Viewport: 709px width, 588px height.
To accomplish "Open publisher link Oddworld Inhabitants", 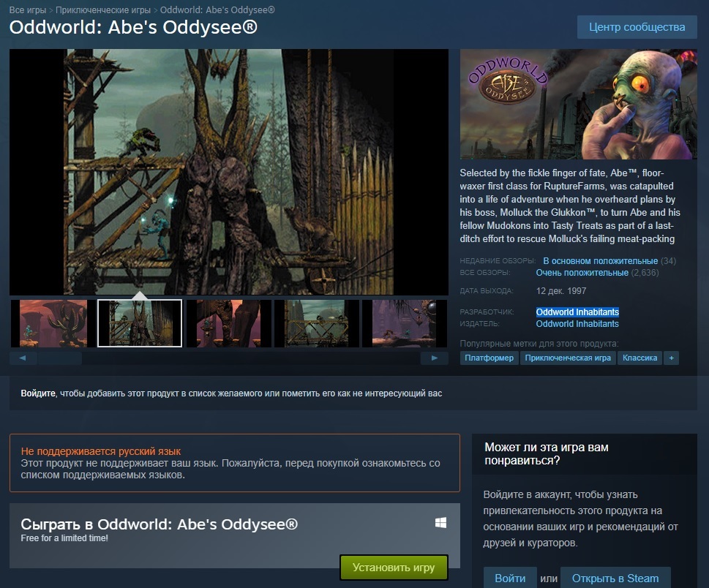I will click(x=577, y=323).
